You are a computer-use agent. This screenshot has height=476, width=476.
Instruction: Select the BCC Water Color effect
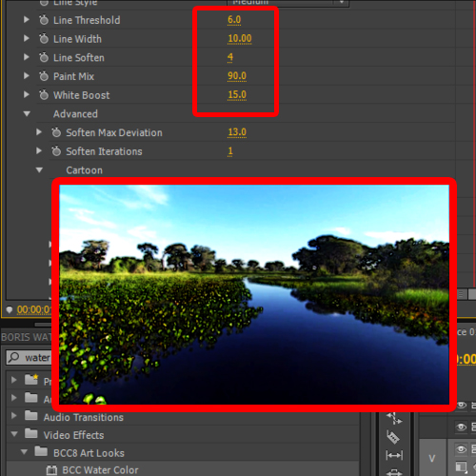100,470
